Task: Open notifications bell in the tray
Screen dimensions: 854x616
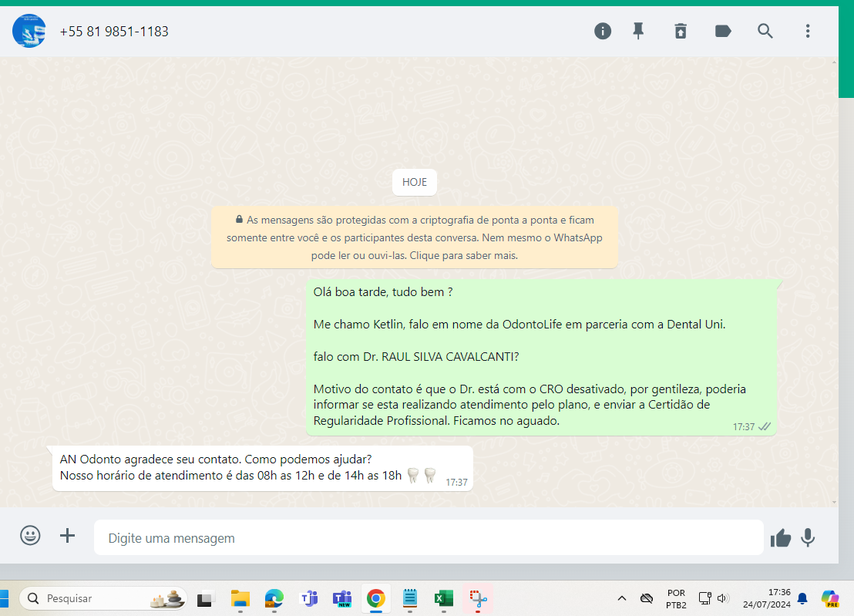Action: click(802, 598)
